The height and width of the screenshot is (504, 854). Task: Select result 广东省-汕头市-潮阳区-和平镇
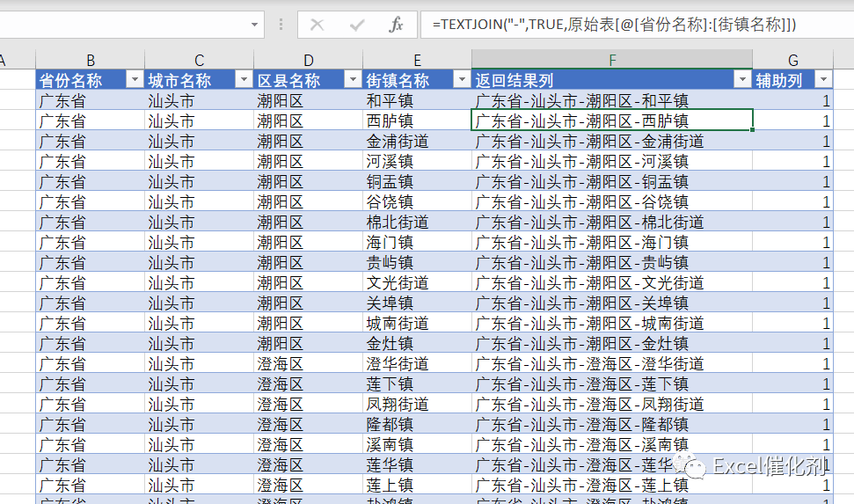[x=612, y=100]
